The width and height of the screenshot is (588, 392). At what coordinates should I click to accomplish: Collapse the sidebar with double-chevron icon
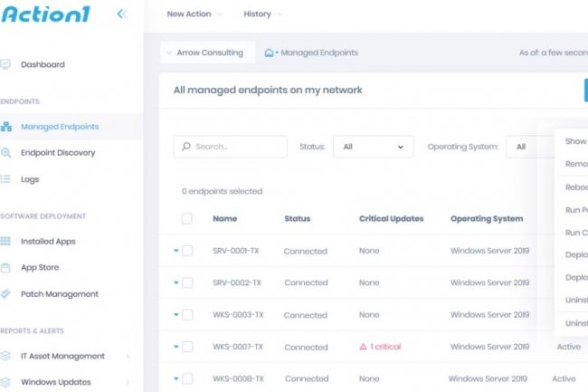click(122, 14)
